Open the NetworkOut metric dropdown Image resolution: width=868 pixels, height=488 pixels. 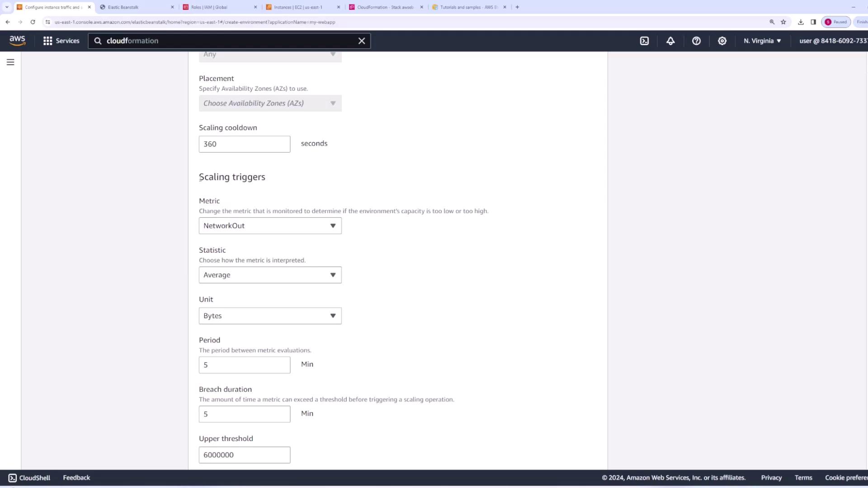click(270, 225)
